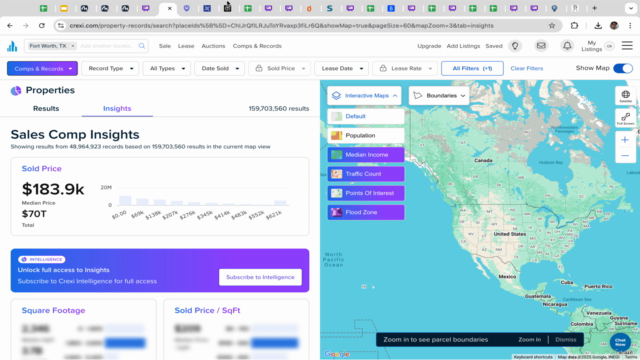
Task: Open the Lease nav menu
Action: 186,46
